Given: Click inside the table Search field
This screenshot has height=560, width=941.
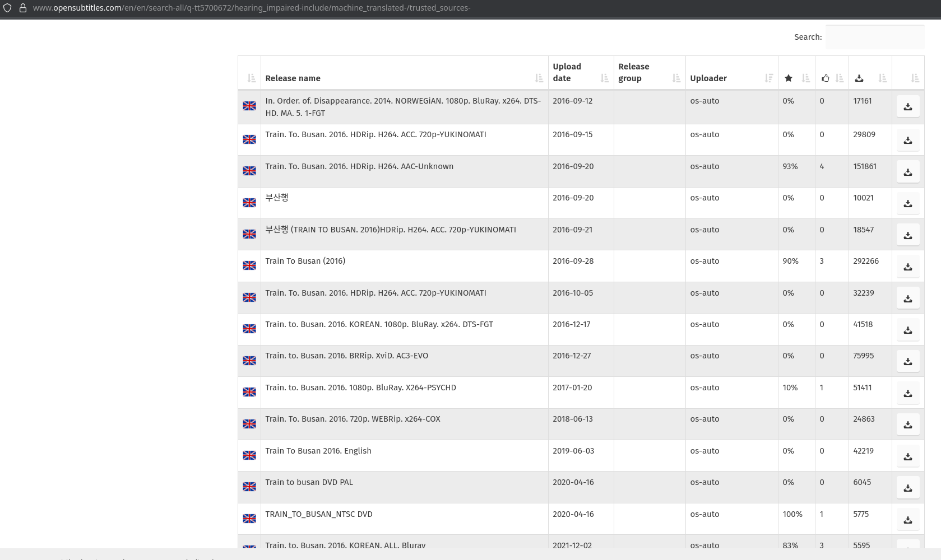Looking at the screenshot, I should 874,37.
